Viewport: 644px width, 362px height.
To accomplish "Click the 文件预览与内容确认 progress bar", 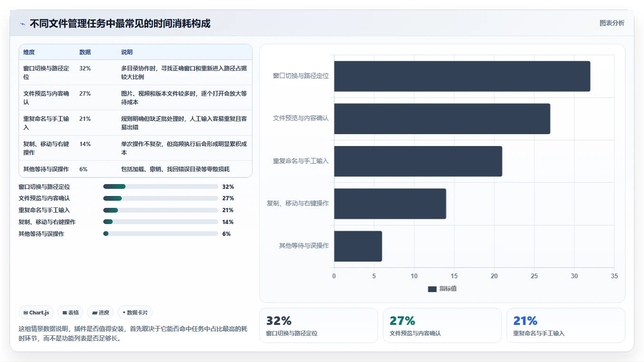I will 160,198.
